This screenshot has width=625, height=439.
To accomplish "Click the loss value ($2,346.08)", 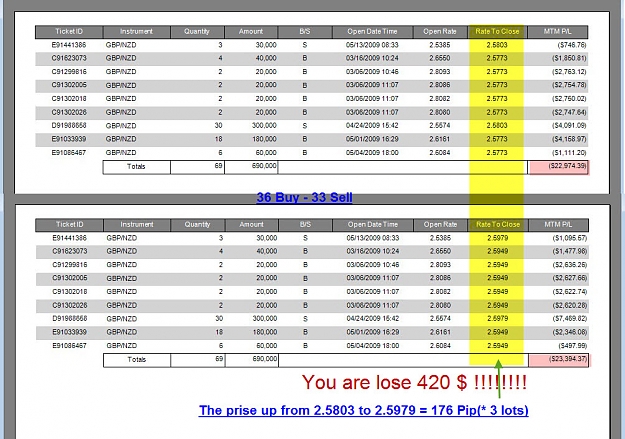I will click(x=570, y=332).
